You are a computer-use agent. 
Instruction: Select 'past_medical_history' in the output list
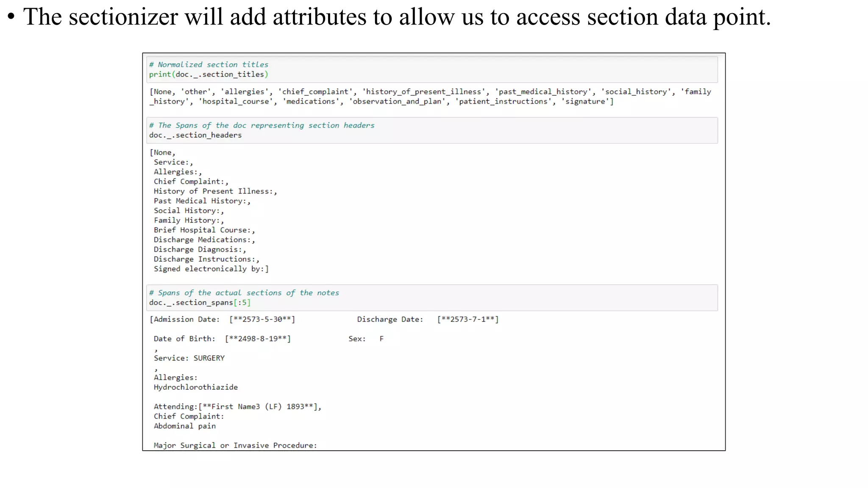543,91
